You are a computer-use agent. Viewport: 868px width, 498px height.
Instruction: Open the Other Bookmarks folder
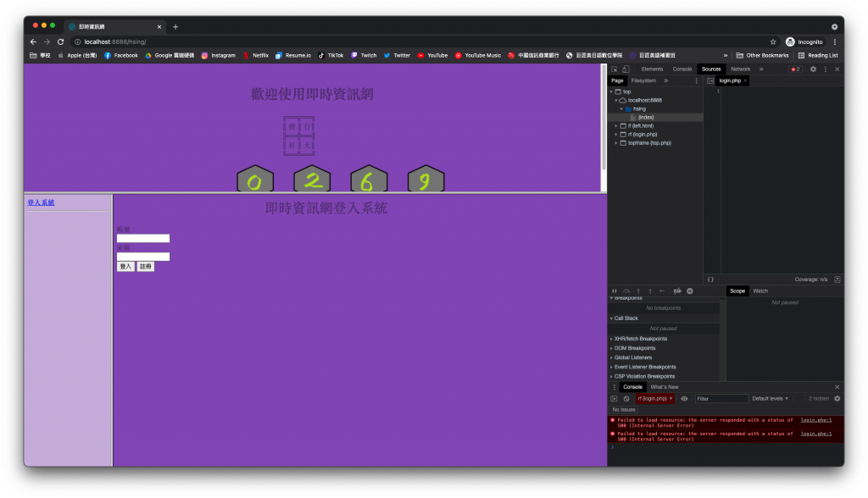762,55
